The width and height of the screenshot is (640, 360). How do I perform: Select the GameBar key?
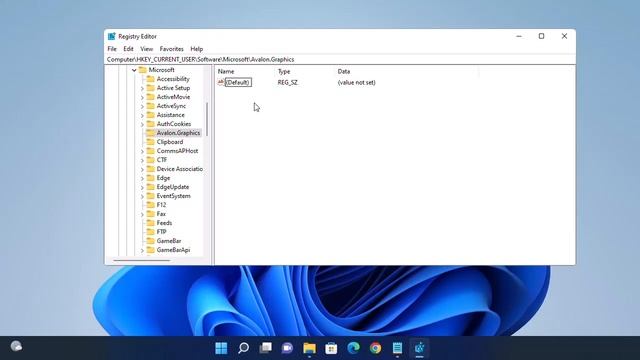pyautogui.click(x=169, y=241)
